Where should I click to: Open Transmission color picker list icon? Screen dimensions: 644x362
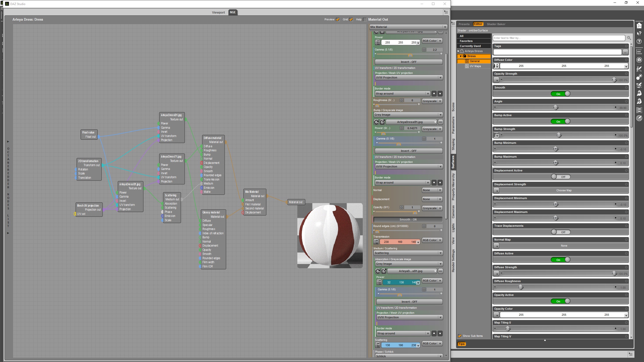[376, 242]
